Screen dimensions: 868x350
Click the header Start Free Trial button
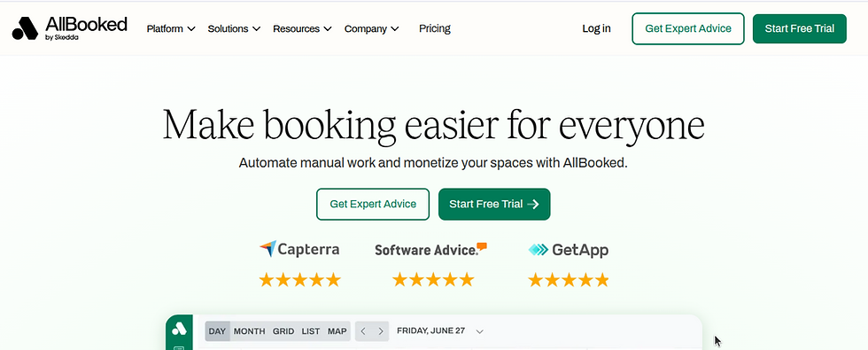point(799,28)
